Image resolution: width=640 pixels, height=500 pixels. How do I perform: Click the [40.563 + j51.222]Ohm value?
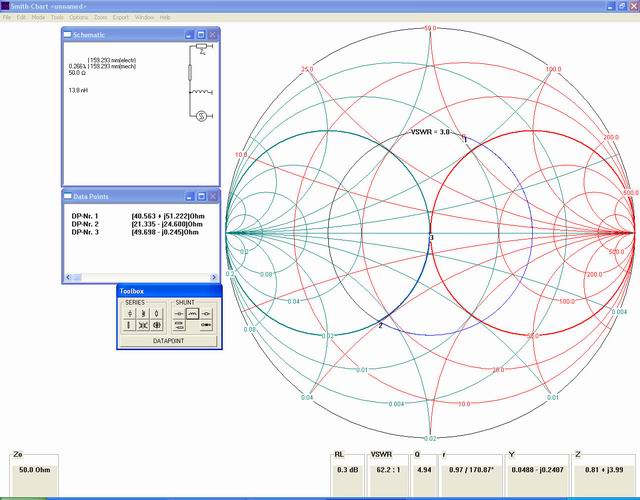[x=168, y=216]
